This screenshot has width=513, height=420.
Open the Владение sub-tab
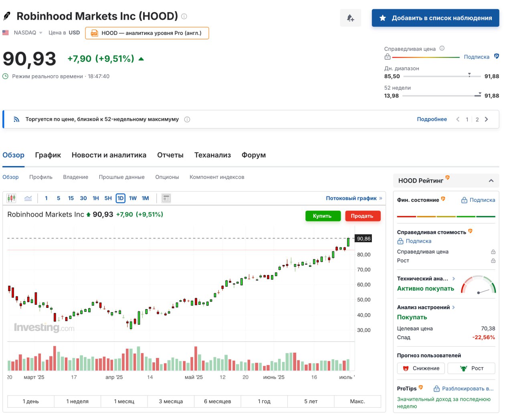[x=76, y=177]
